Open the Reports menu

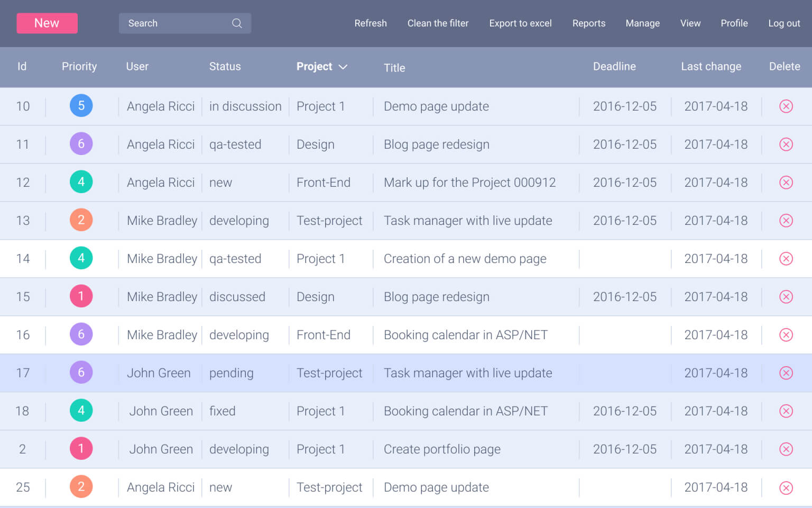tap(588, 23)
